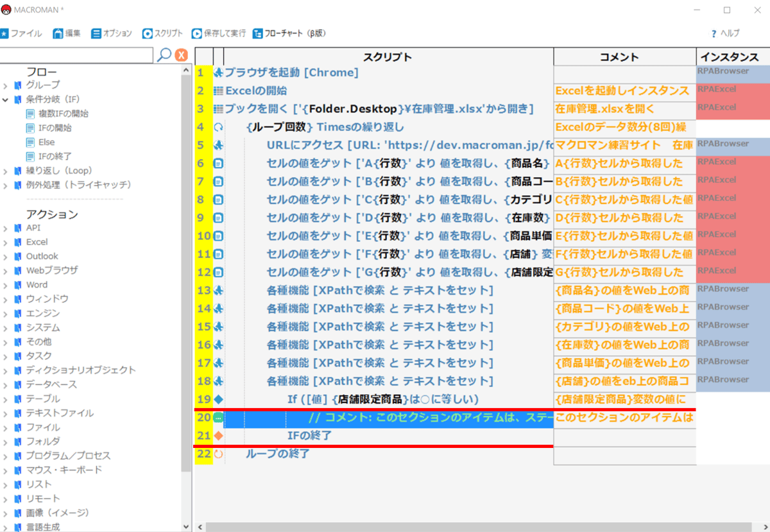Click the cell-get icon on line 6
This screenshot has width=770, height=532.
218,164
